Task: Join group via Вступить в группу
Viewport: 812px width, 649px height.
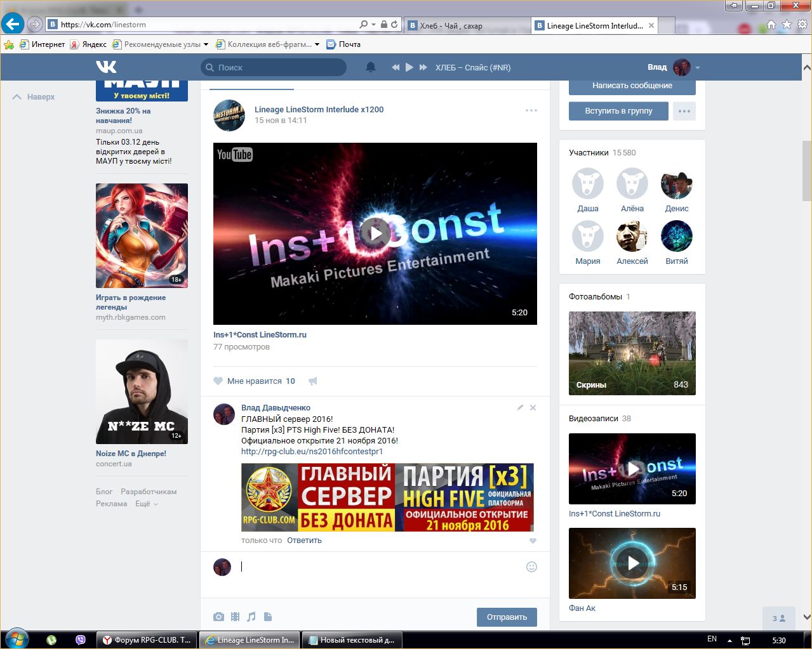Action: point(619,111)
